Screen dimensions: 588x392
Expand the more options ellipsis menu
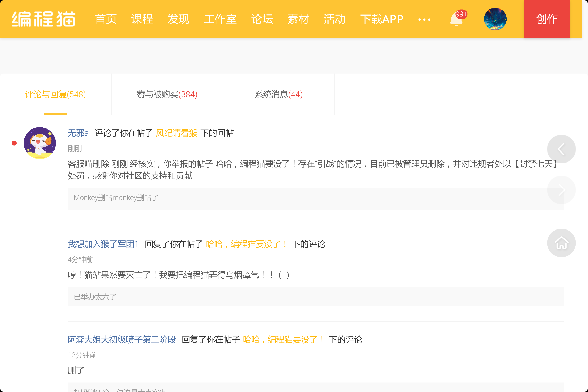pos(424,19)
